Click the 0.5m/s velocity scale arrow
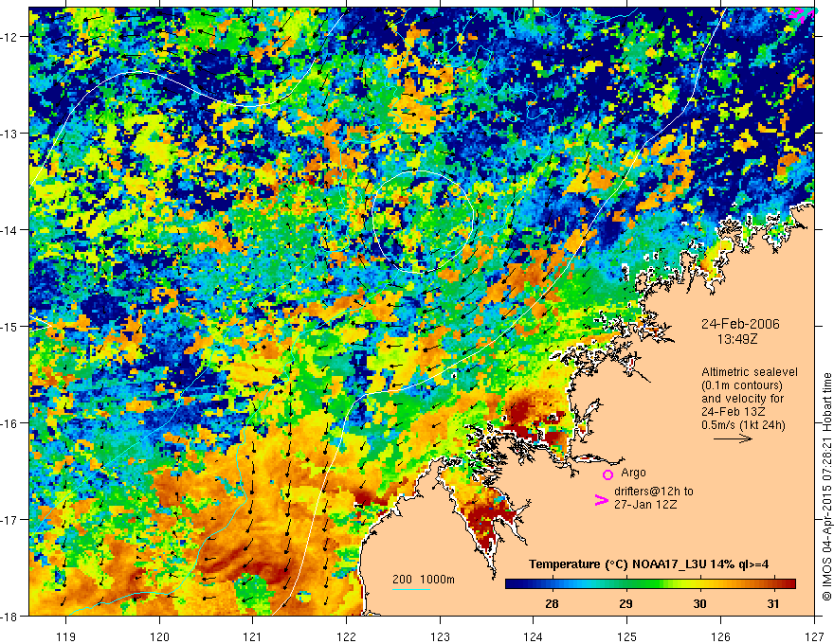 pos(733,438)
